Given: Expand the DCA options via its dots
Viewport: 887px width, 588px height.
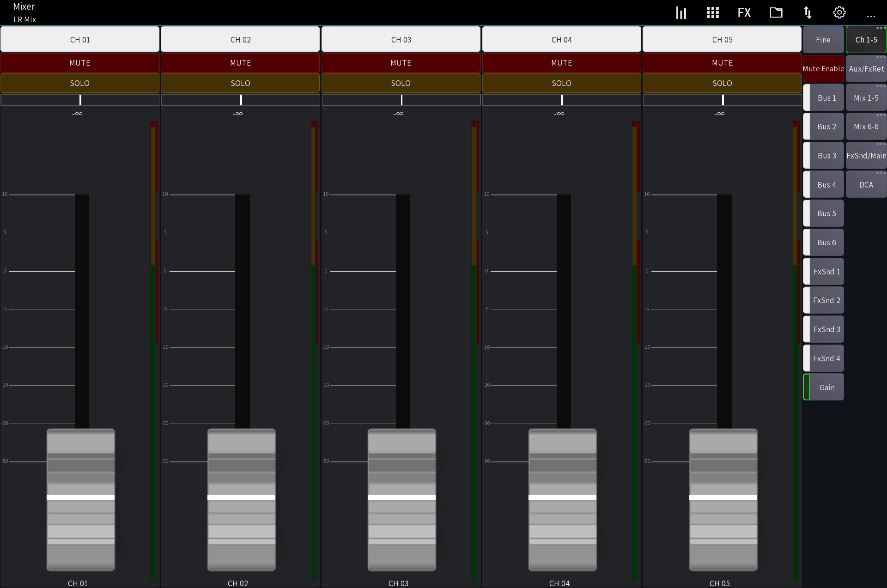Looking at the screenshot, I should click(880, 173).
